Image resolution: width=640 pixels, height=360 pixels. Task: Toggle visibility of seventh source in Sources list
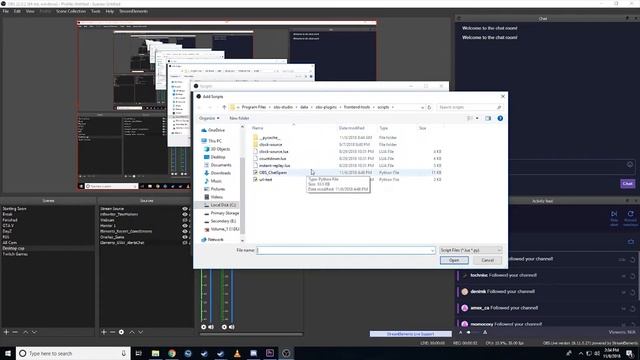pos(185,243)
